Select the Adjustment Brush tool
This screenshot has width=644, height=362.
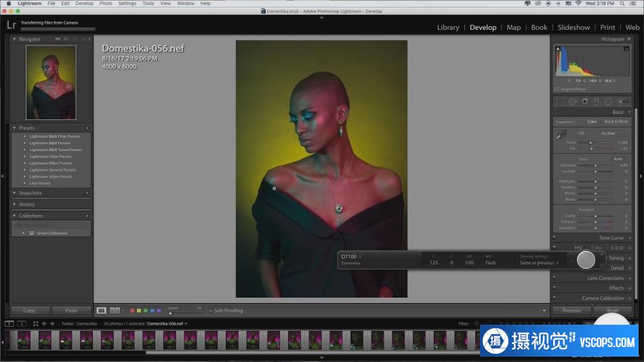(x=623, y=101)
